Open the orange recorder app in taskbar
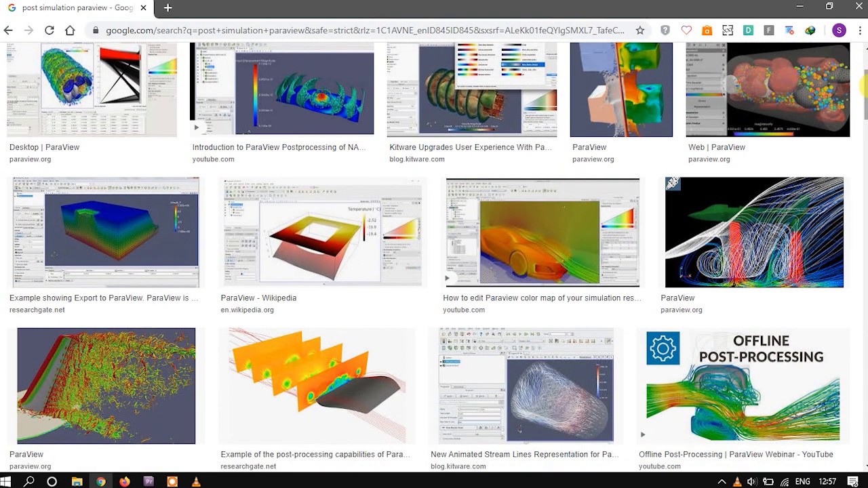 coord(172,481)
